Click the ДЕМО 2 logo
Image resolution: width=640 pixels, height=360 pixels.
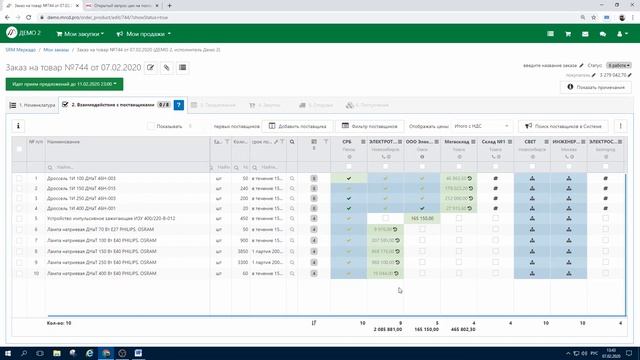point(23,33)
